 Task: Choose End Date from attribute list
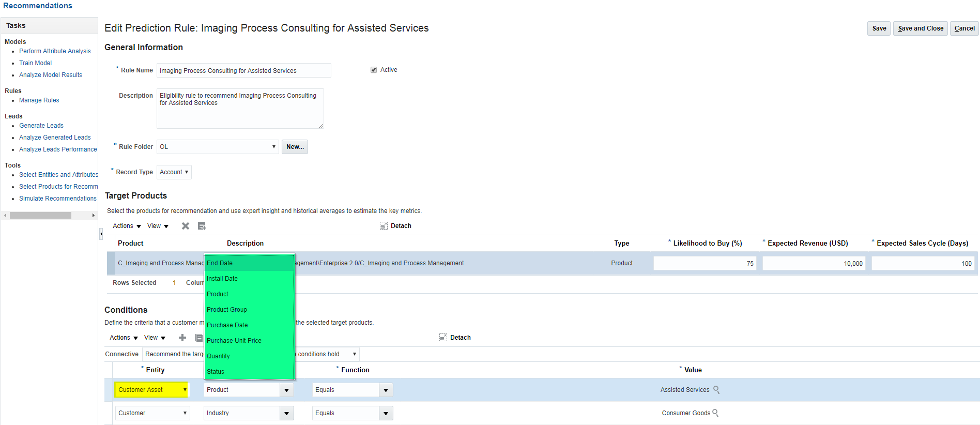tap(249, 263)
